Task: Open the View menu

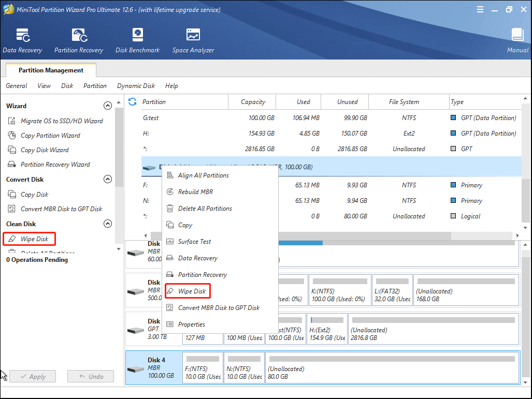Action: [x=44, y=86]
